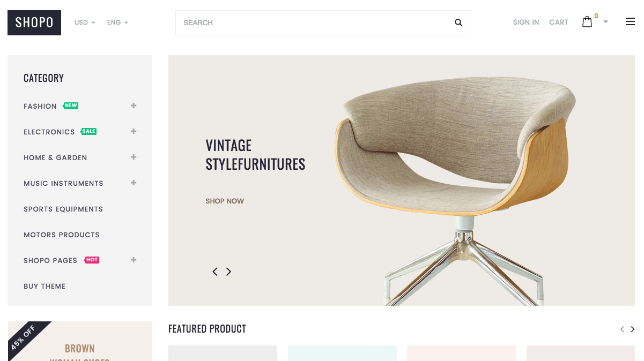This screenshot has width=644, height=361.
Task: Select Motors Products category
Action: pos(62,235)
